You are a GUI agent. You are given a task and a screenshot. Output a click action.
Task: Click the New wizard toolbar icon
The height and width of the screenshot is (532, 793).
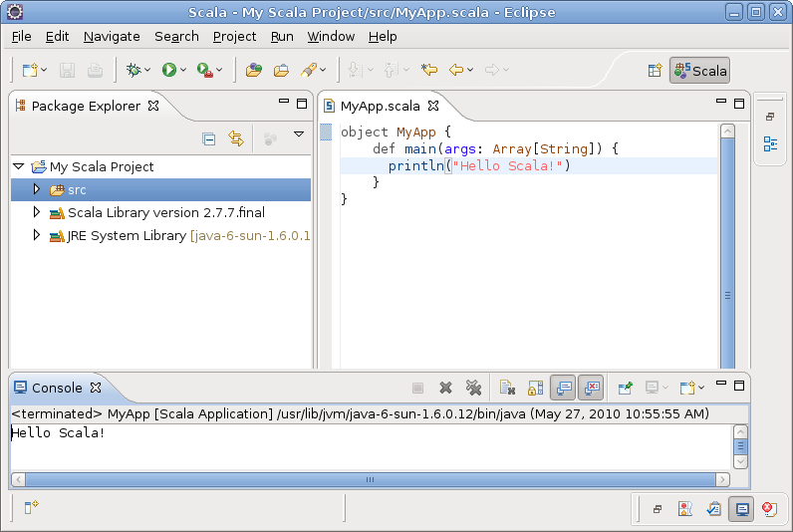point(30,70)
